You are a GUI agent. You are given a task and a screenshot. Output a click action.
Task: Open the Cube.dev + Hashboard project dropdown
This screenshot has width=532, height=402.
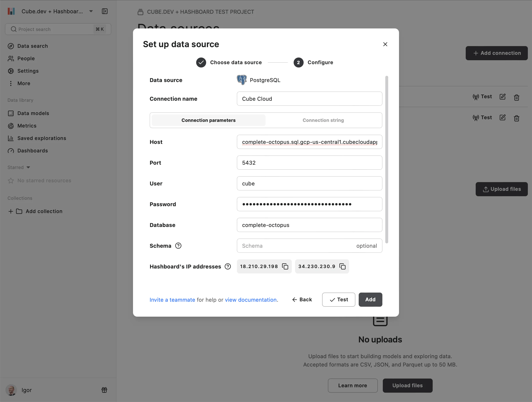[x=91, y=11]
